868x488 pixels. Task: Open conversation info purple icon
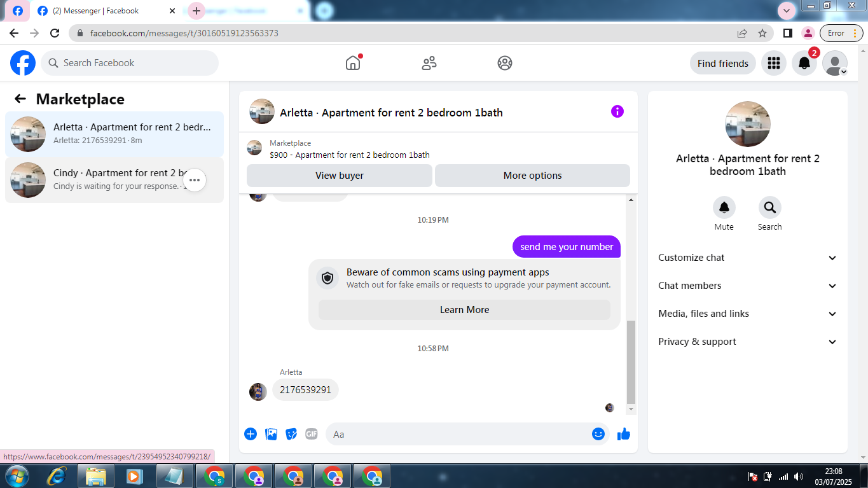tap(617, 111)
